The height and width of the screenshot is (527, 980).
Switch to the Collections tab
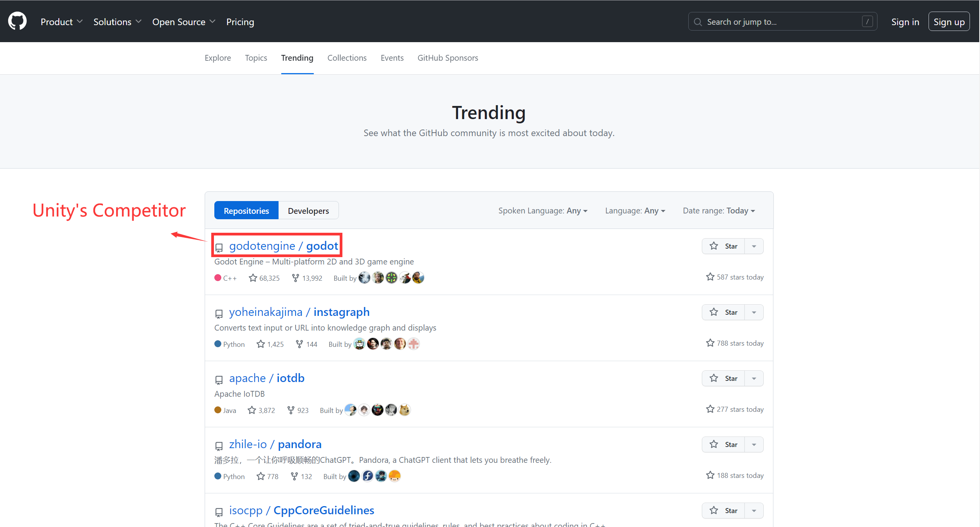click(347, 58)
